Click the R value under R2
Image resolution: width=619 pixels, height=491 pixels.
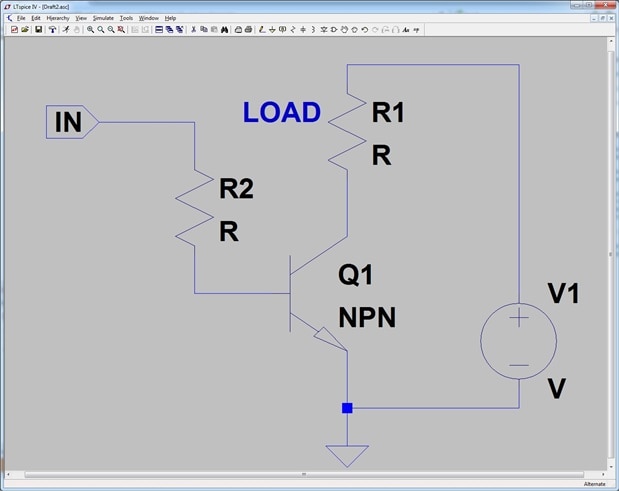pos(229,231)
